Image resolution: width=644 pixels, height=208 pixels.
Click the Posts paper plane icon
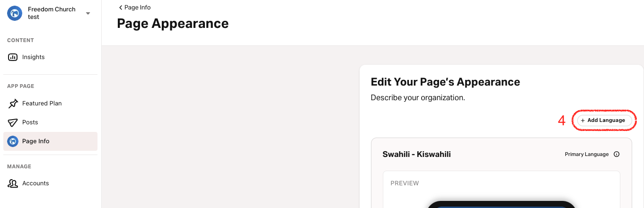pyautogui.click(x=13, y=122)
